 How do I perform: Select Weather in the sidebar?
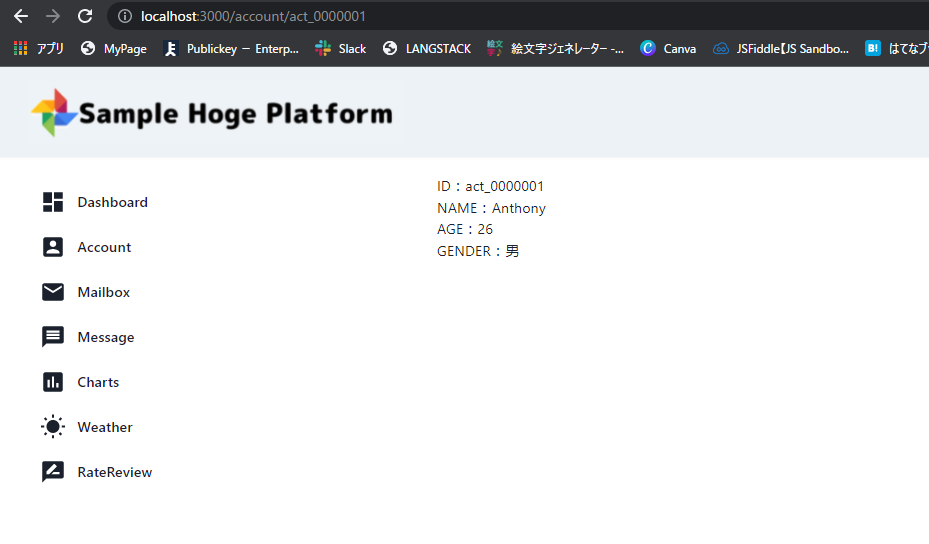(105, 427)
